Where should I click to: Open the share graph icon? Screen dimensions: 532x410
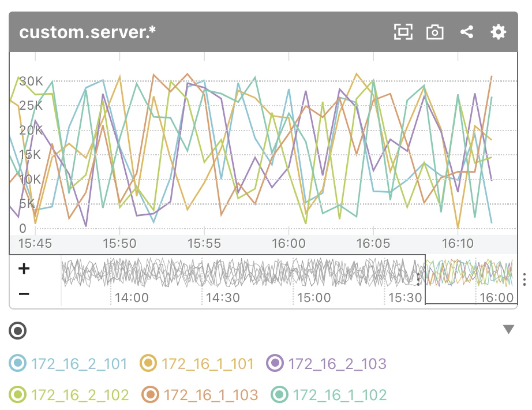pos(467,32)
